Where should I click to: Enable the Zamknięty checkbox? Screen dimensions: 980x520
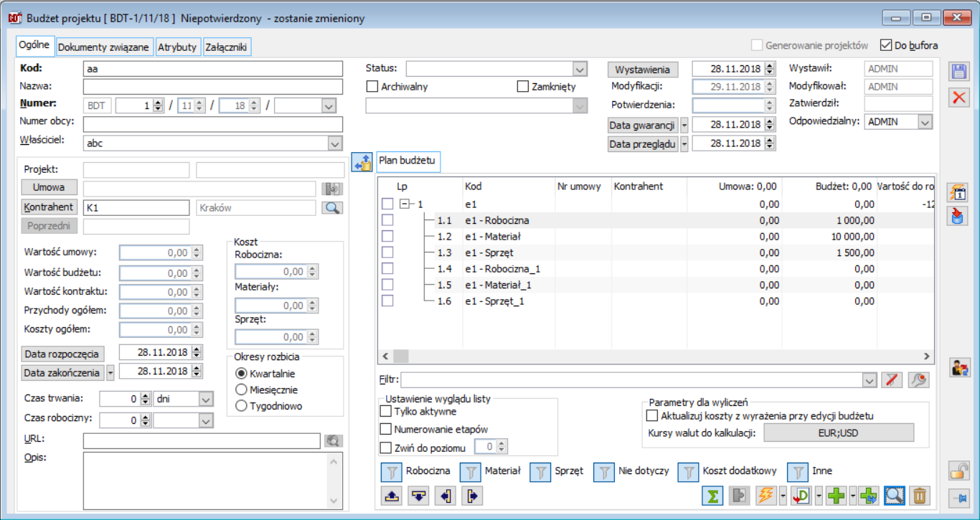(523, 87)
